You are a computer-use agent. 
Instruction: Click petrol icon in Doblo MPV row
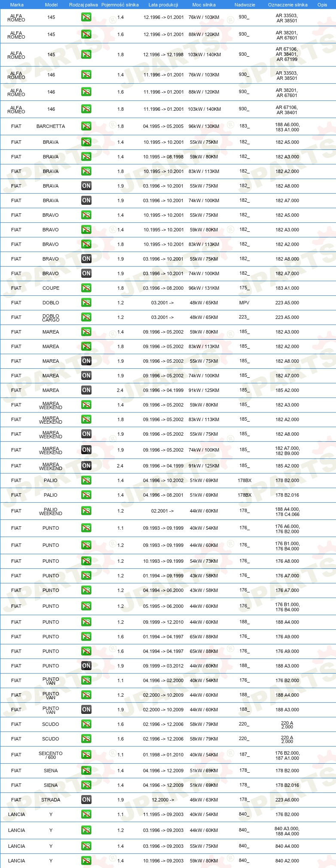86,303
